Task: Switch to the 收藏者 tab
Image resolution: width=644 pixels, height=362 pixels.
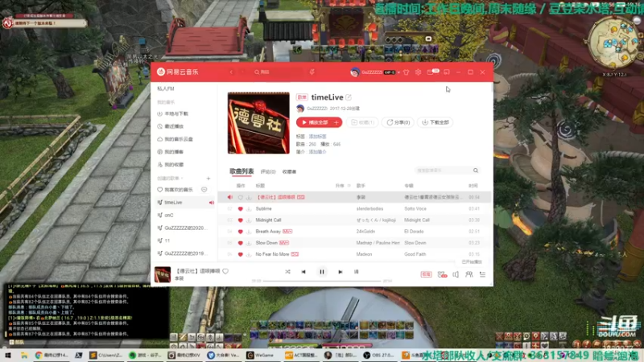Action: tap(289, 171)
